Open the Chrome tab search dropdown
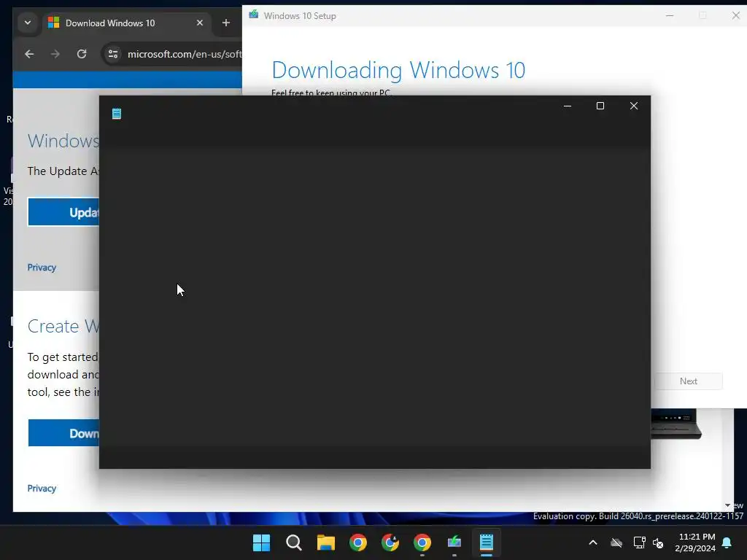This screenshot has width=747, height=560. tap(28, 23)
